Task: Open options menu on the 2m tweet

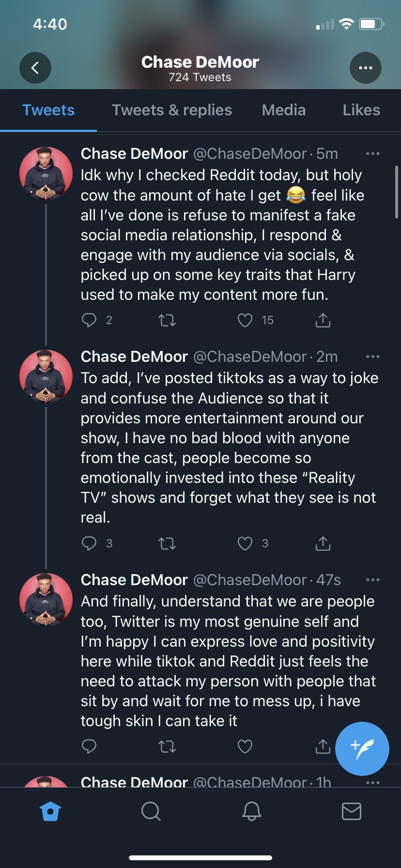Action: [x=373, y=356]
